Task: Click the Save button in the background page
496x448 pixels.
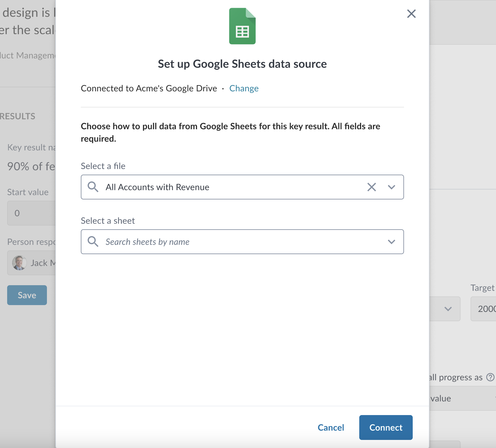Action: [x=27, y=295]
